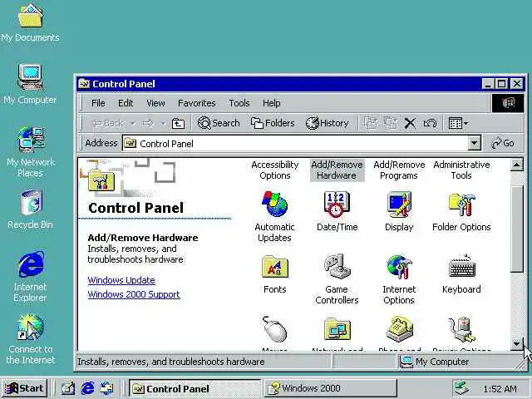Screen dimensions: 532x399
Task: Click the Go button
Action: pyautogui.click(x=503, y=143)
